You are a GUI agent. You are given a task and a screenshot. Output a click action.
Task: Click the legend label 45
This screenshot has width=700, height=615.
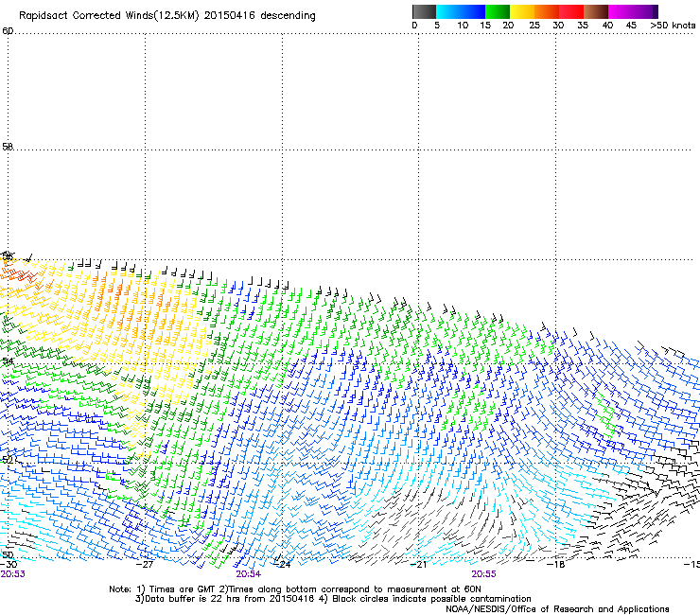click(x=631, y=26)
